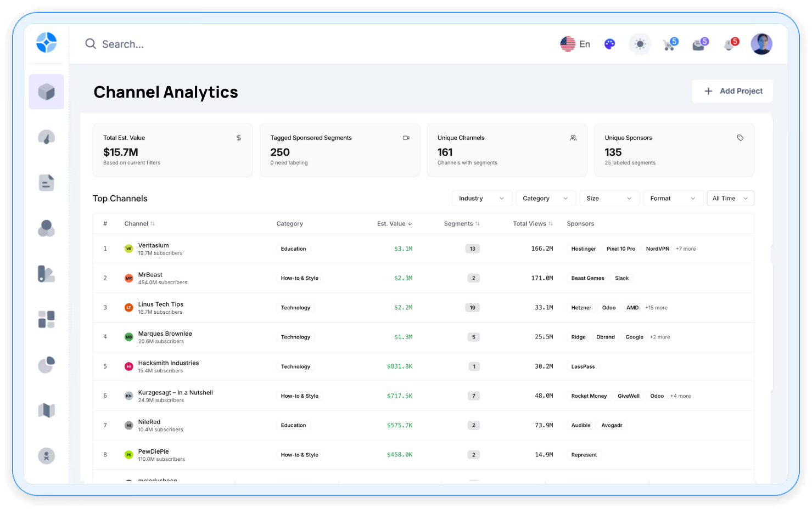The width and height of the screenshot is (812, 514).
Task: Toggle light mode sun icon
Action: pos(640,44)
